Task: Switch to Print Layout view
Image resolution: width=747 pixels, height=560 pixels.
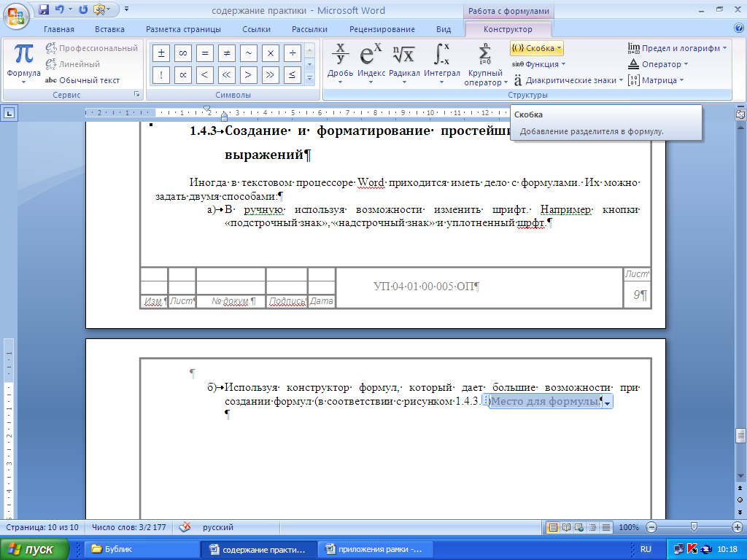Action: point(553,527)
